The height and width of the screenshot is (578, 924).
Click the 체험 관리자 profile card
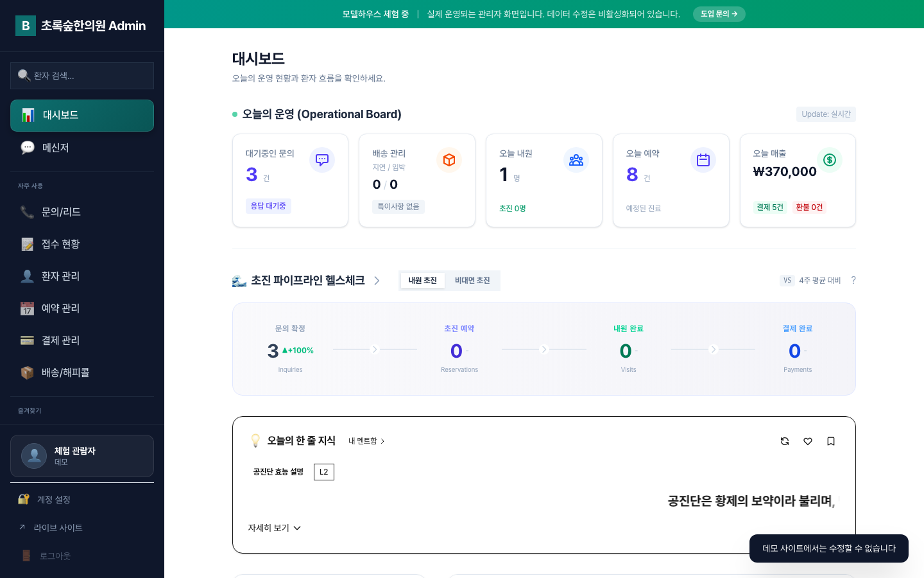pyautogui.click(x=82, y=456)
